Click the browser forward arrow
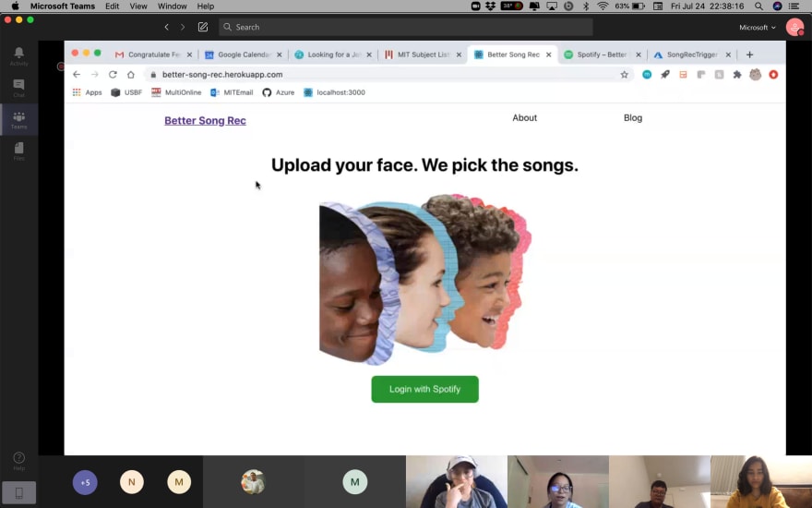This screenshot has width=812, height=508. 95,75
